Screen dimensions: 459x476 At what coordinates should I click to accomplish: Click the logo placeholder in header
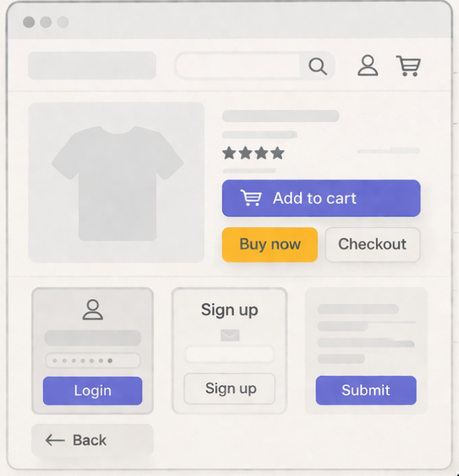pyautogui.click(x=92, y=65)
